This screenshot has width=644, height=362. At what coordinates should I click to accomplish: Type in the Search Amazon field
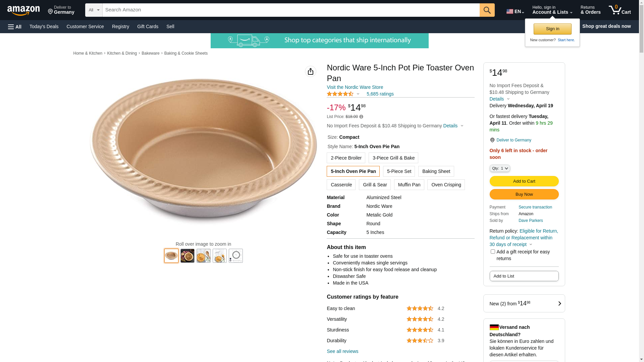290,10
